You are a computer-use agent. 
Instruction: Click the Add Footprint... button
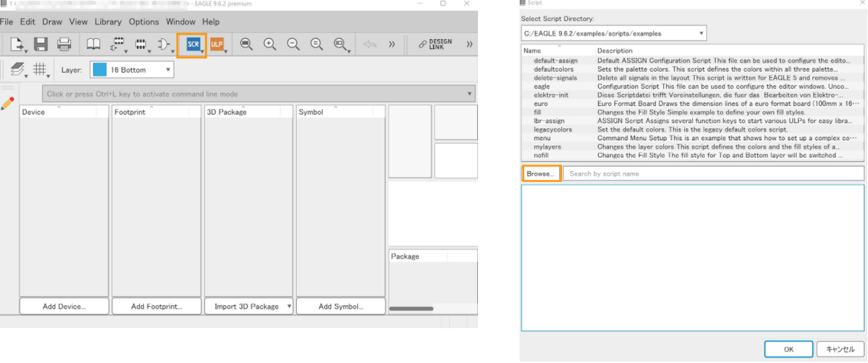[156, 307]
